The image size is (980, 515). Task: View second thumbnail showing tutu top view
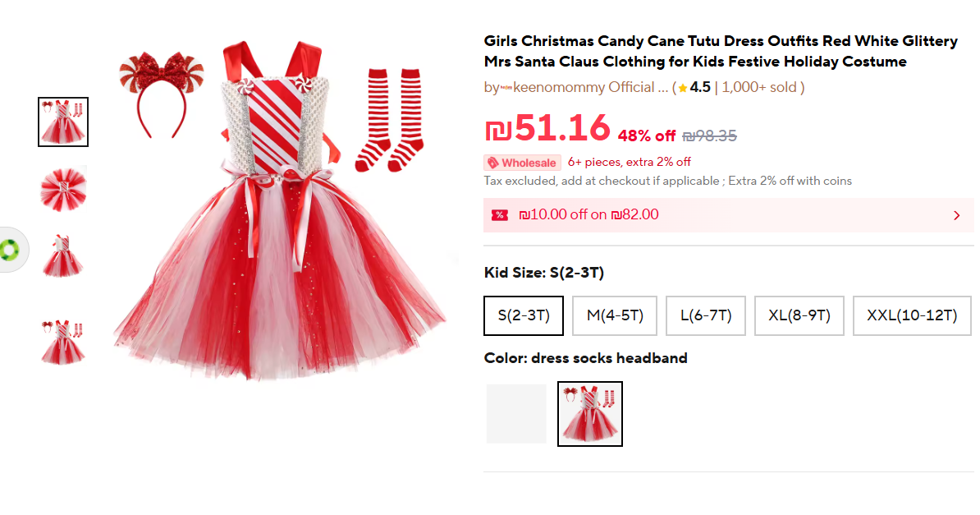(63, 189)
